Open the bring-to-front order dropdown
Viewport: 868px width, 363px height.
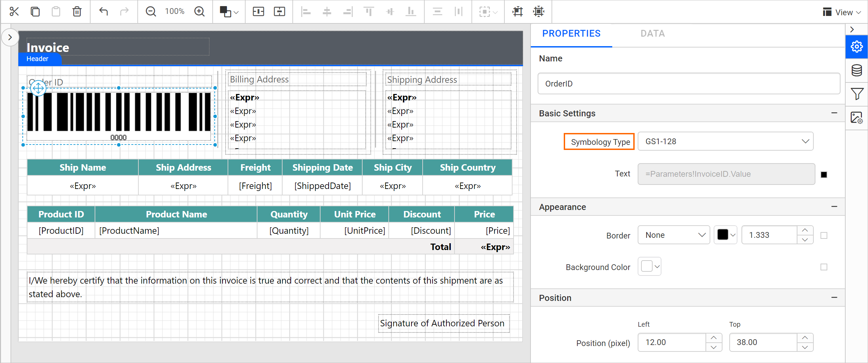click(x=229, y=12)
